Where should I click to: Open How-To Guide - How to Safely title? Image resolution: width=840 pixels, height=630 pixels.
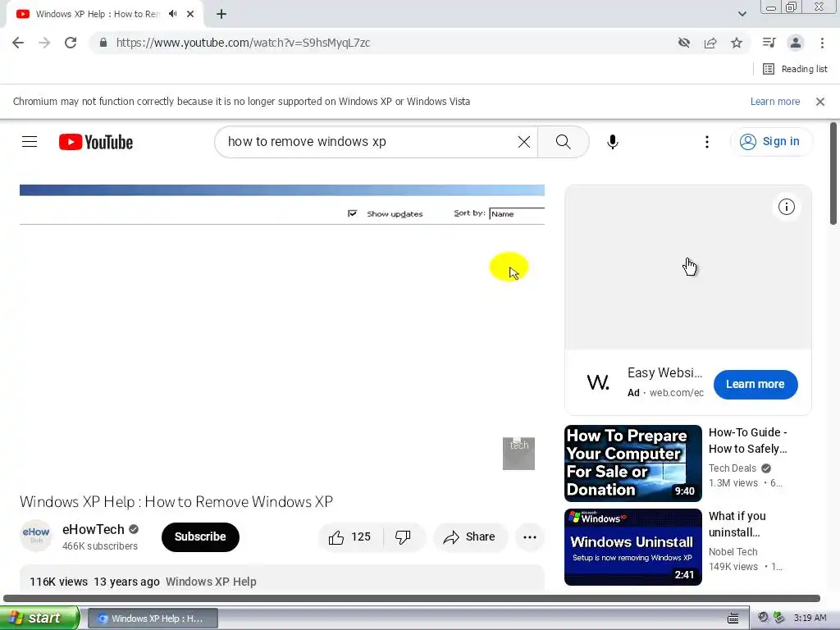click(x=748, y=441)
